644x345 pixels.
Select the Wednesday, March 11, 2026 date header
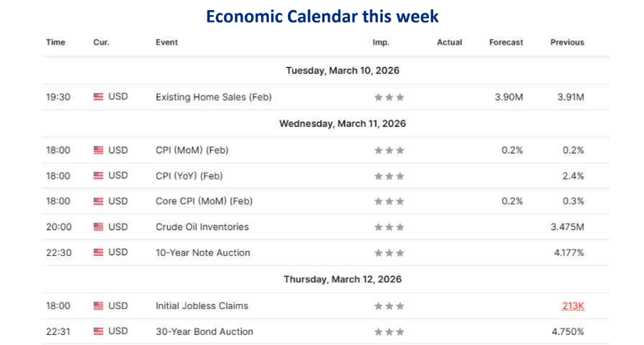[343, 123]
